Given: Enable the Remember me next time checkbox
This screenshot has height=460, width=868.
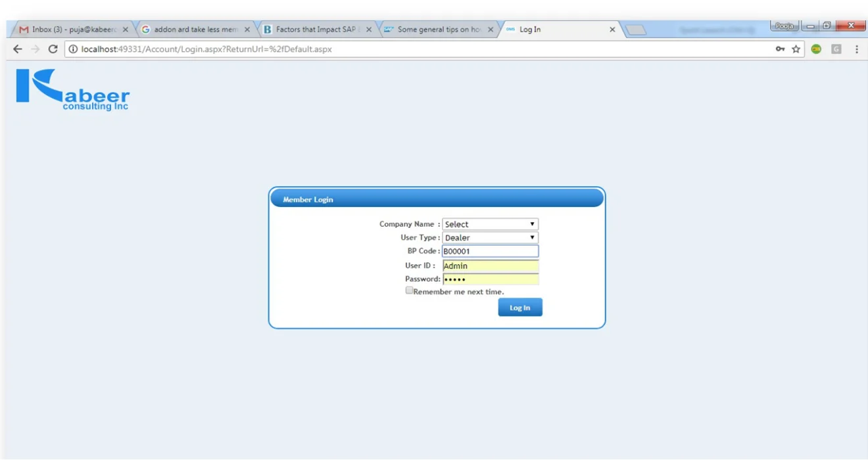Looking at the screenshot, I should [x=409, y=290].
